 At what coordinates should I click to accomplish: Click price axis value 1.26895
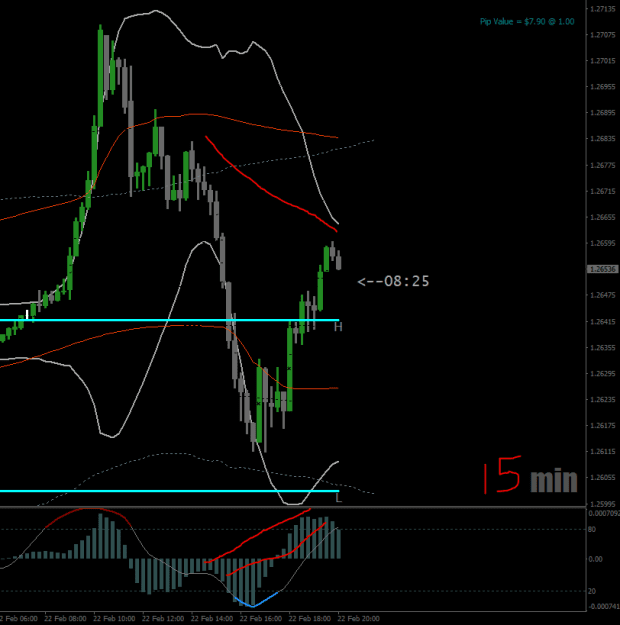pos(603,113)
